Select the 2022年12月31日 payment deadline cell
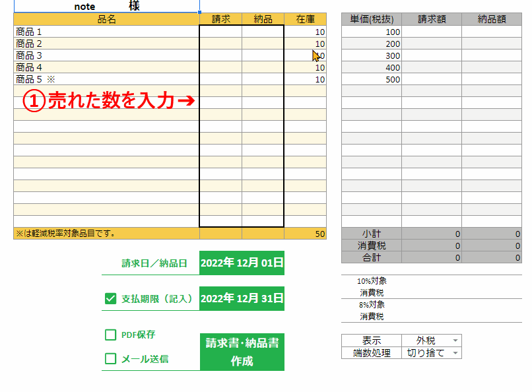 242,298
